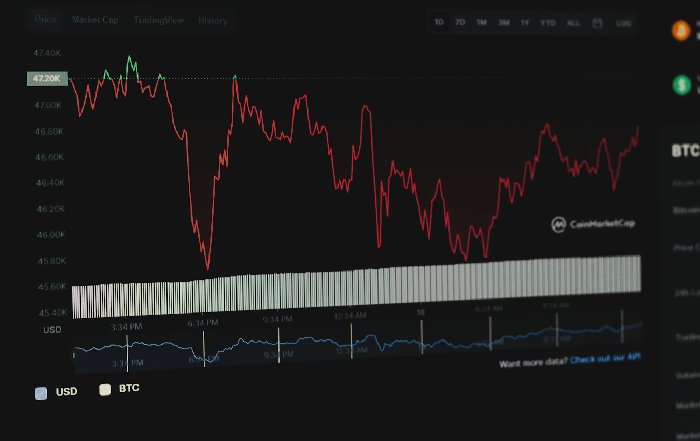Choose the 3M time range
Screen dimensions: 700x441
coord(503,22)
